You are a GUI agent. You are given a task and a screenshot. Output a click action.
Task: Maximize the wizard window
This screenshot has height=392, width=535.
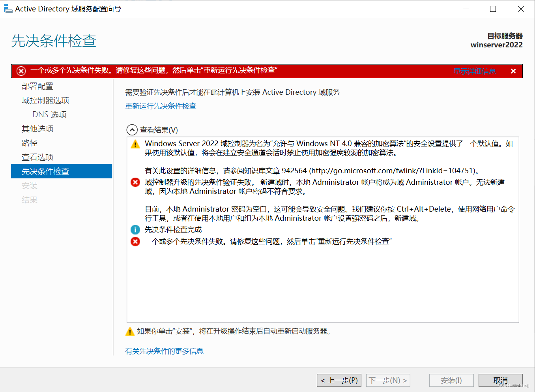coord(493,9)
